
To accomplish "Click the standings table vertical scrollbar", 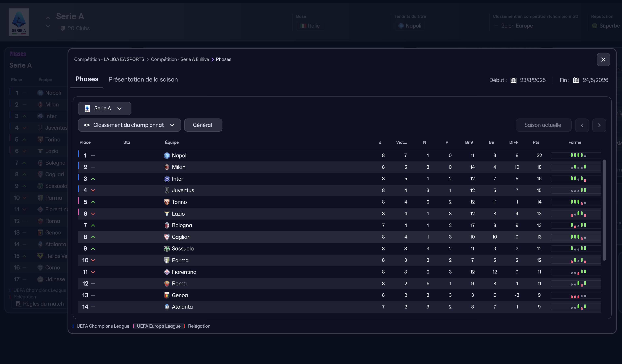I will pos(604,210).
